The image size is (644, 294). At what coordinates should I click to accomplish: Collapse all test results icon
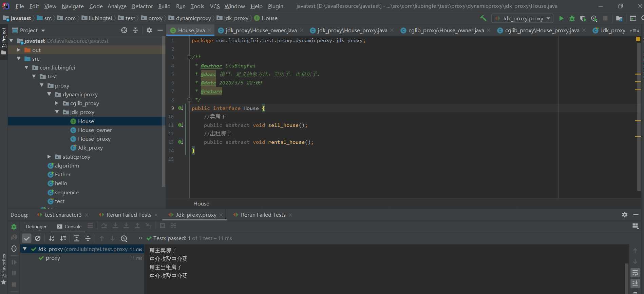[88, 238]
